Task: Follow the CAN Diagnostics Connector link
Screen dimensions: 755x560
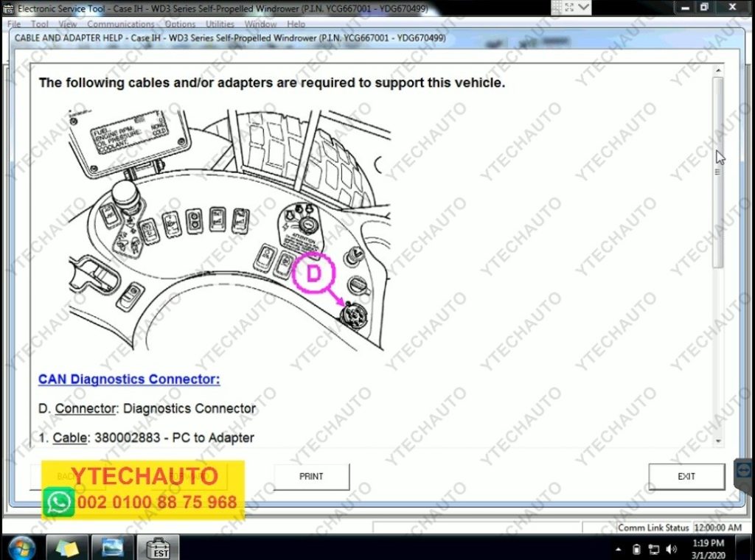Action: (x=129, y=379)
